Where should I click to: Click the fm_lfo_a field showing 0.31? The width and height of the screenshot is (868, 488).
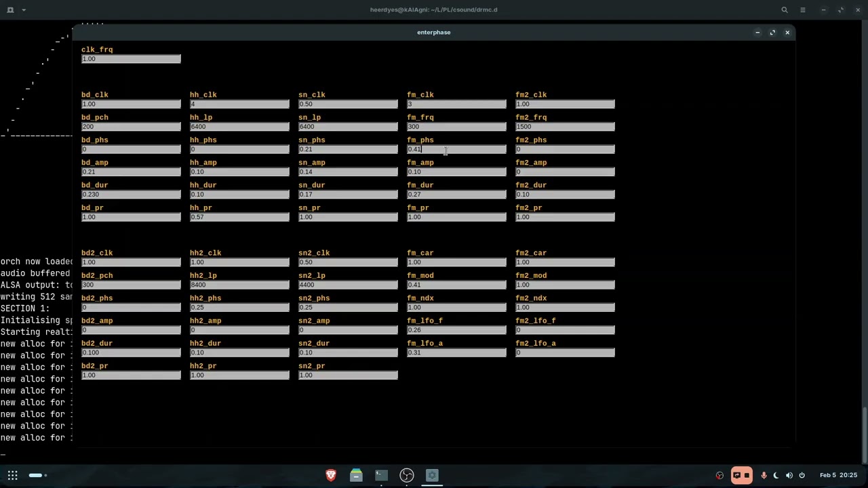click(456, 352)
